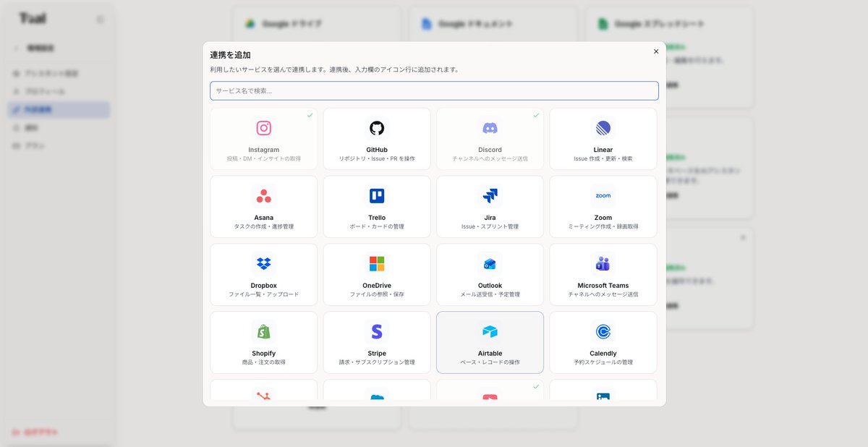This screenshot has height=447, width=868.
Task: Click the Google ドキュメント card in background
Action: pyautogui.click(x=493, y=24)
